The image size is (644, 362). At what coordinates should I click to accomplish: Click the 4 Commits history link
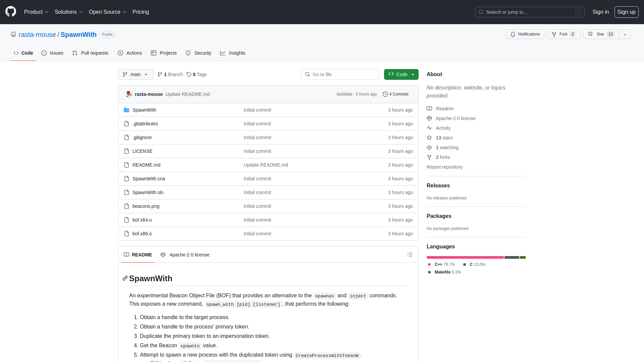pos(395,94)
